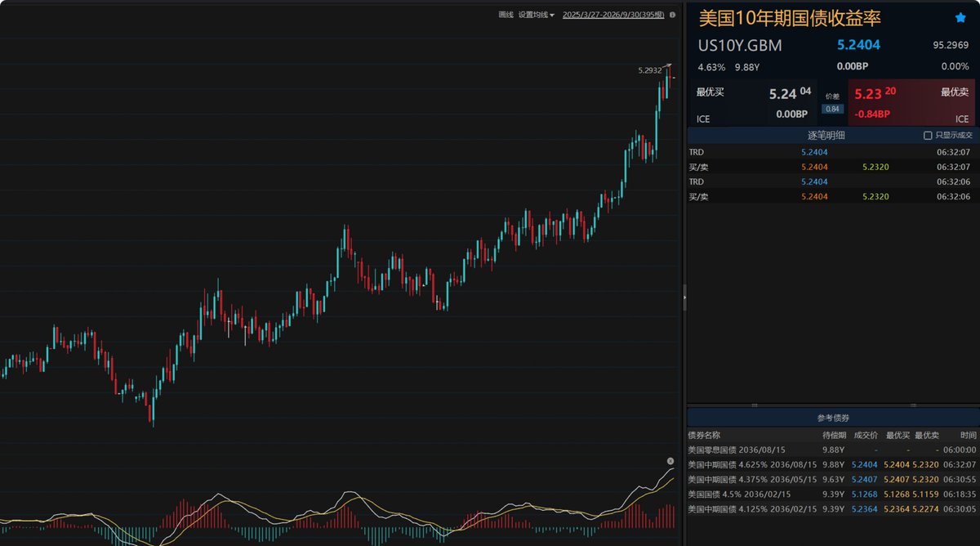
Task: Click the 美国10年期国债收益率 title
Action: tap(789, 18)
